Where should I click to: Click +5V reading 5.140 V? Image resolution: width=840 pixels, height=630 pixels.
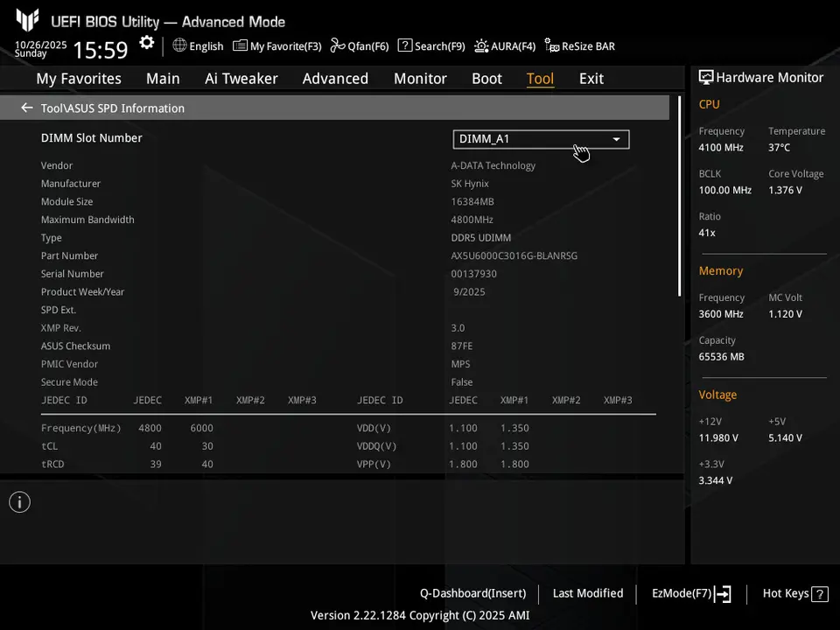pyautogui.click(x=786, y=438)
